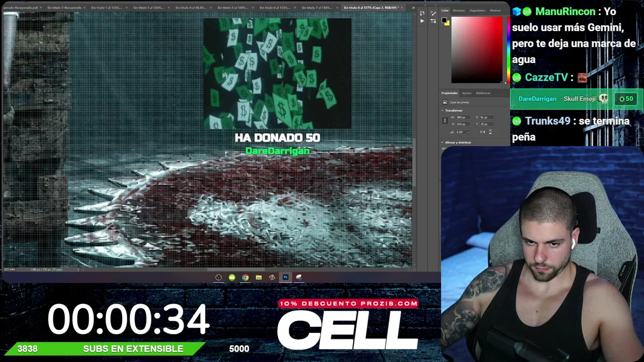Image resolution: width=644 pixels, height=362 pixels.
Task: Flip the layer vertically
Action: (490, 132)
